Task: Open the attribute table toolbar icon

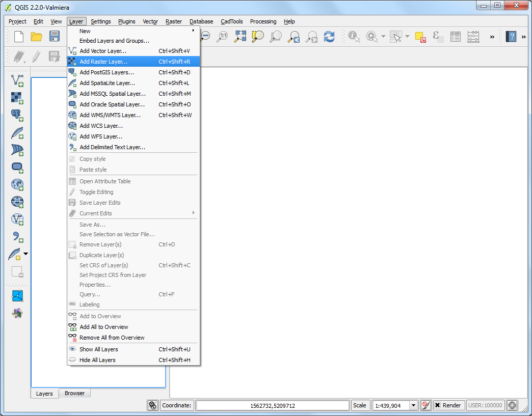Action: coord(456,37)
